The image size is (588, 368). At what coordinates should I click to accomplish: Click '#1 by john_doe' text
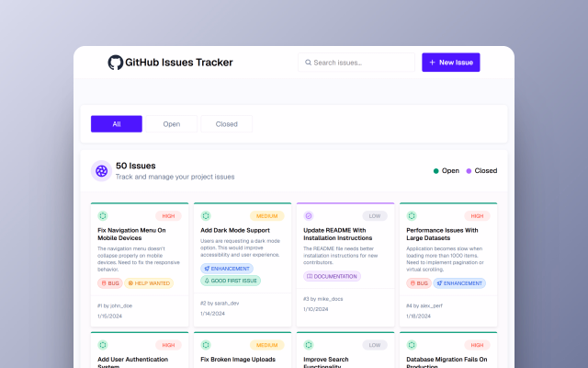[115, 305]
